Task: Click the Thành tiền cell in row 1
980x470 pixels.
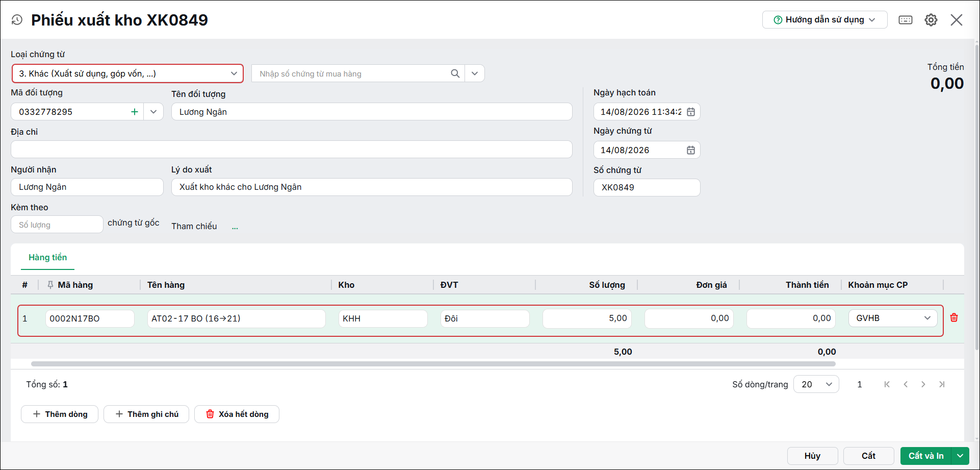Action: [791, 318]
